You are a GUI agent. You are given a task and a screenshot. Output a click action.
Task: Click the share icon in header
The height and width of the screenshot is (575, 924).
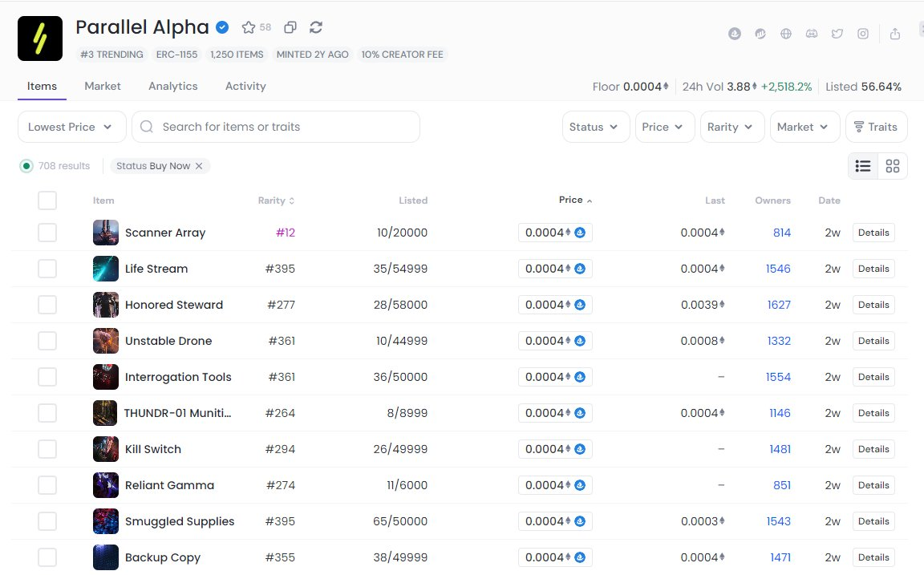pos(895,34)
